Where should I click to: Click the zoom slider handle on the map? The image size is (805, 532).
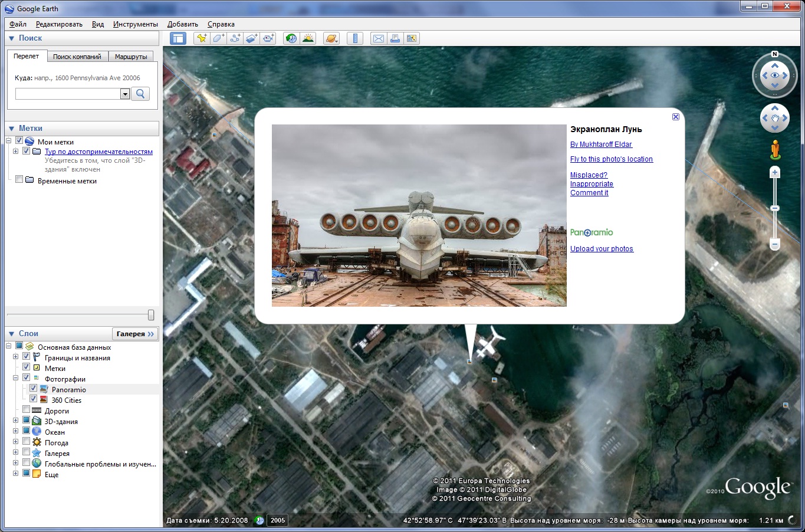[x=776, y=208]
